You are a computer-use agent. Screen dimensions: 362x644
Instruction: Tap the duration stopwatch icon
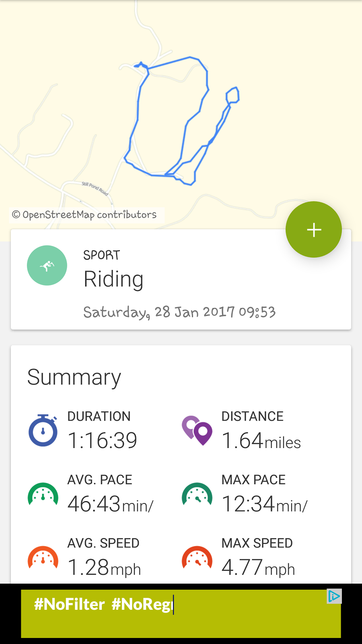point(43,430)
